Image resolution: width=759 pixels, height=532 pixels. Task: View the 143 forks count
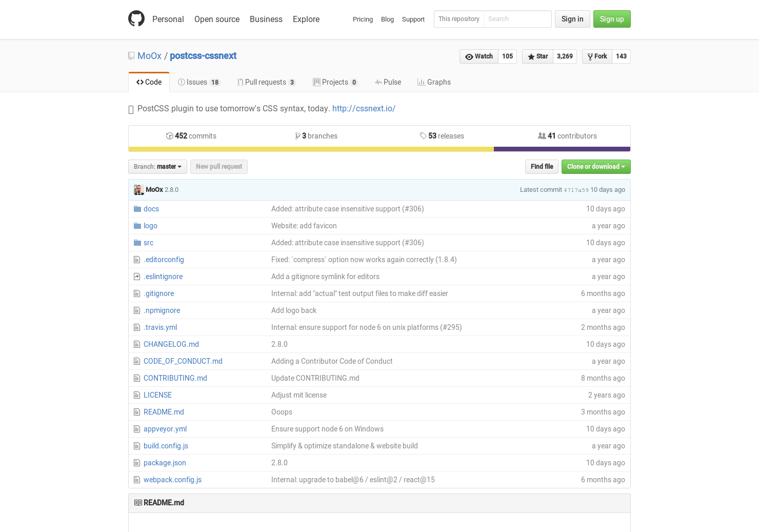click(x=621, y=56)
